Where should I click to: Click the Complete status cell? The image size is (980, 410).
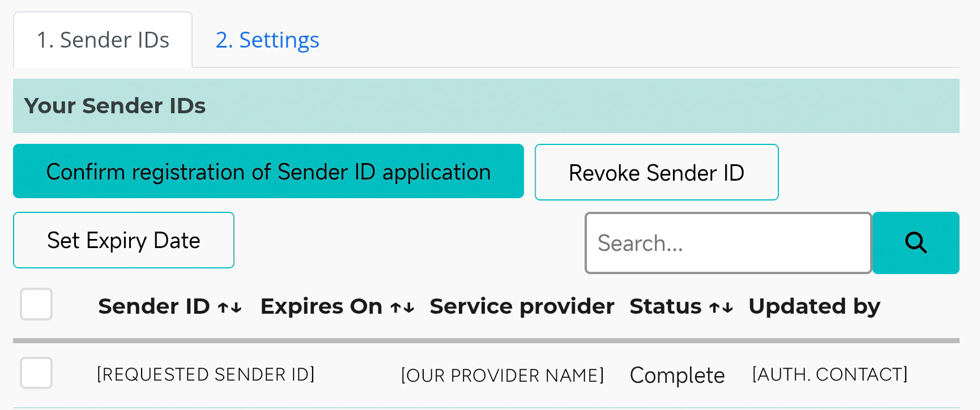pos(677,375)
